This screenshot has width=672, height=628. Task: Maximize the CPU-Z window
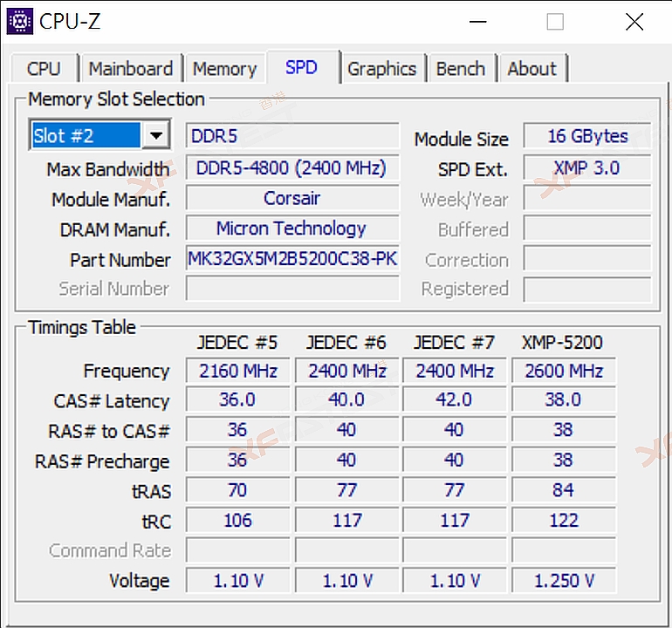[555, 22]
